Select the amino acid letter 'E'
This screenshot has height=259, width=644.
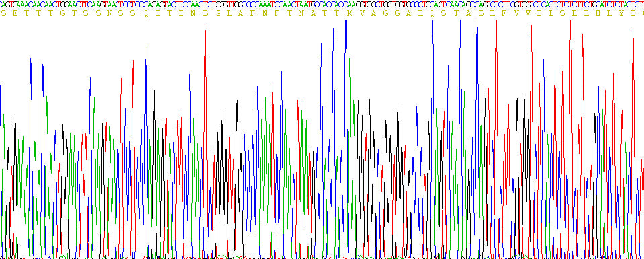[x=15, y=13]
